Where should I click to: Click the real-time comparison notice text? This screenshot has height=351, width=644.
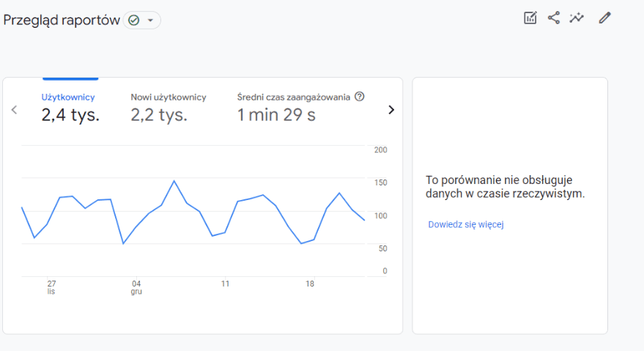click(505, 187)
